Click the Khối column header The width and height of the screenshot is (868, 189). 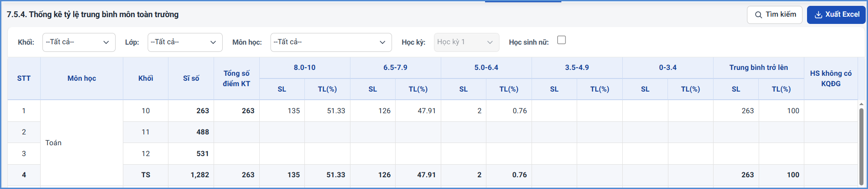(145, 78)
